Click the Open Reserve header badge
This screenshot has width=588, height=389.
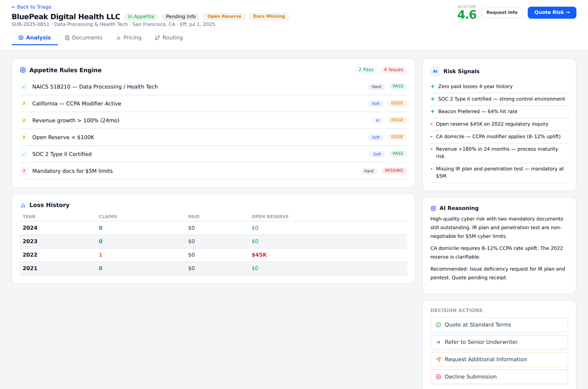click(224, 17)
